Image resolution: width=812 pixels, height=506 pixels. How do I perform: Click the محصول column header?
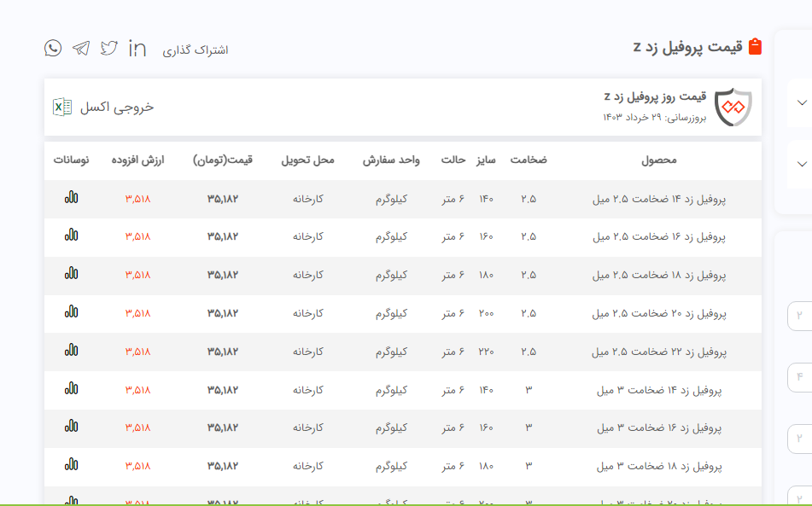(x=658, y=160)
